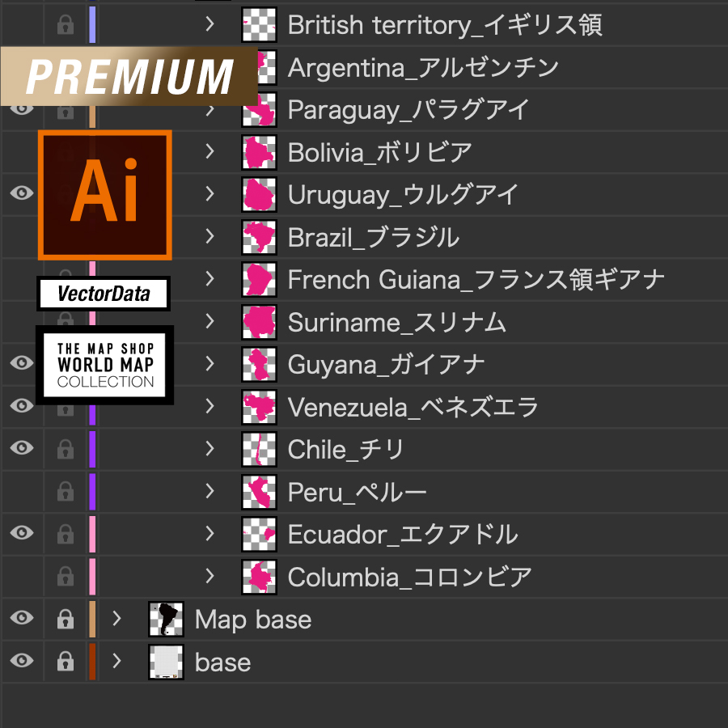
Task: Click the Brazil layer thumbnail
Action: pos(259,237)
